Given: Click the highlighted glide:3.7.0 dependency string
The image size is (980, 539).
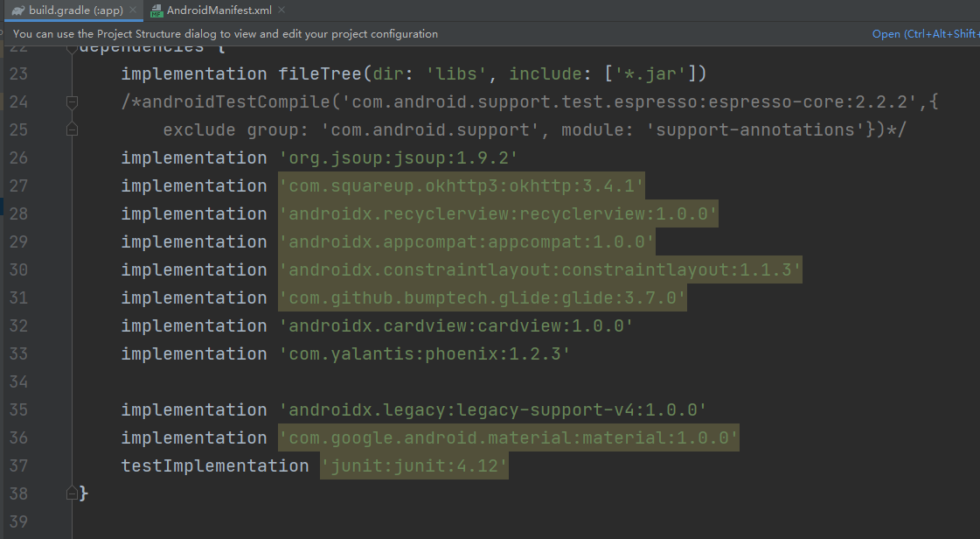Looking at the screenshot, I should coord(483,297).
